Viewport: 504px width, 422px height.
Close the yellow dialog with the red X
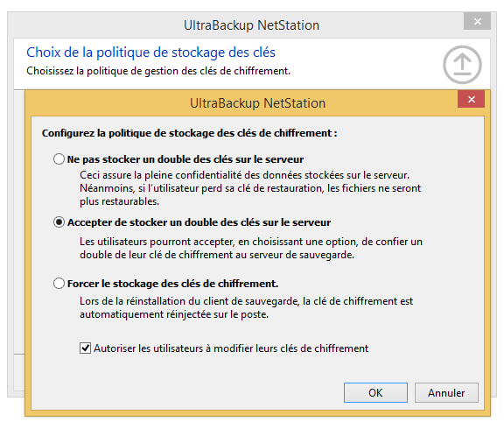[472, 100]
